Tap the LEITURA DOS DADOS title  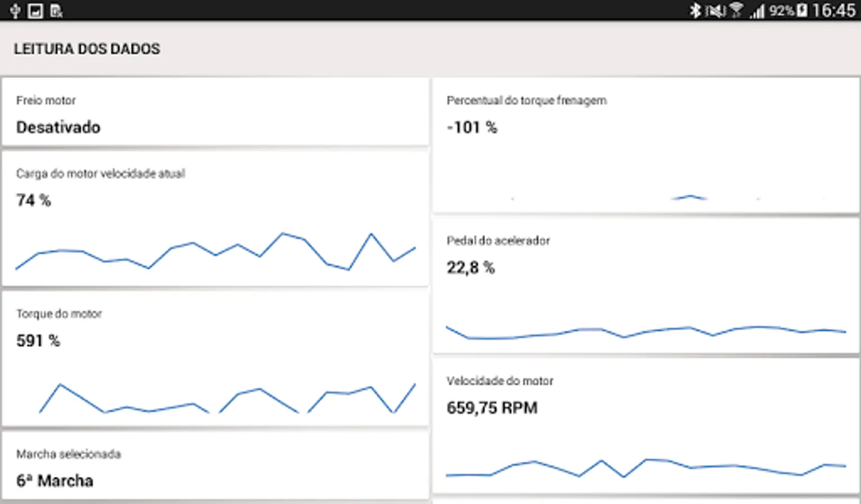pos(87,49)
